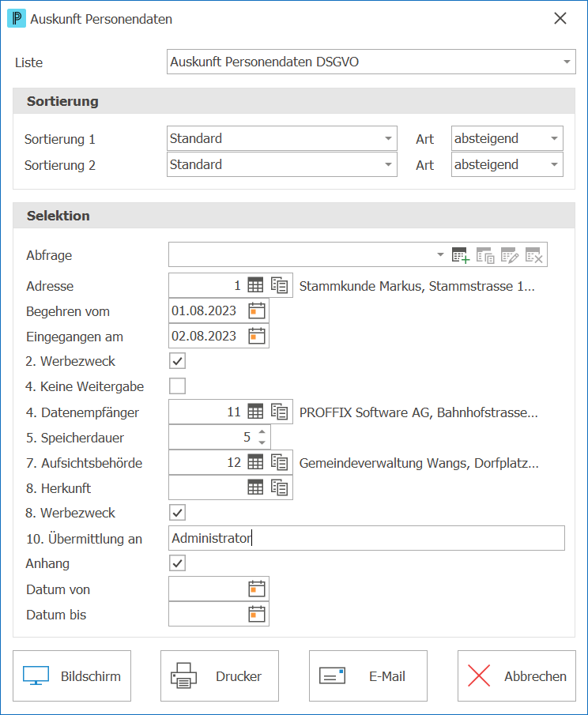The height and width of the screenshot is (715, 588).
Task: Click the Bildschirm button
Action: (x=72, y=675)
